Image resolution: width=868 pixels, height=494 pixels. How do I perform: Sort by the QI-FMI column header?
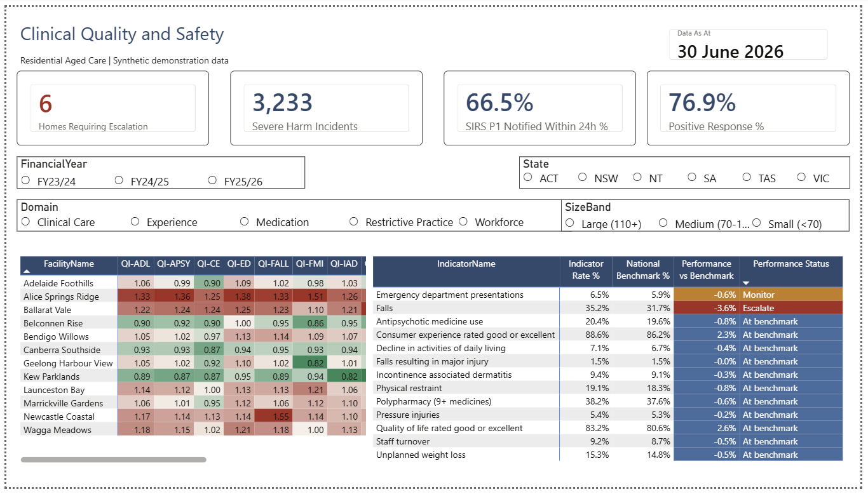pyautogui.click(x=310, y=264)
